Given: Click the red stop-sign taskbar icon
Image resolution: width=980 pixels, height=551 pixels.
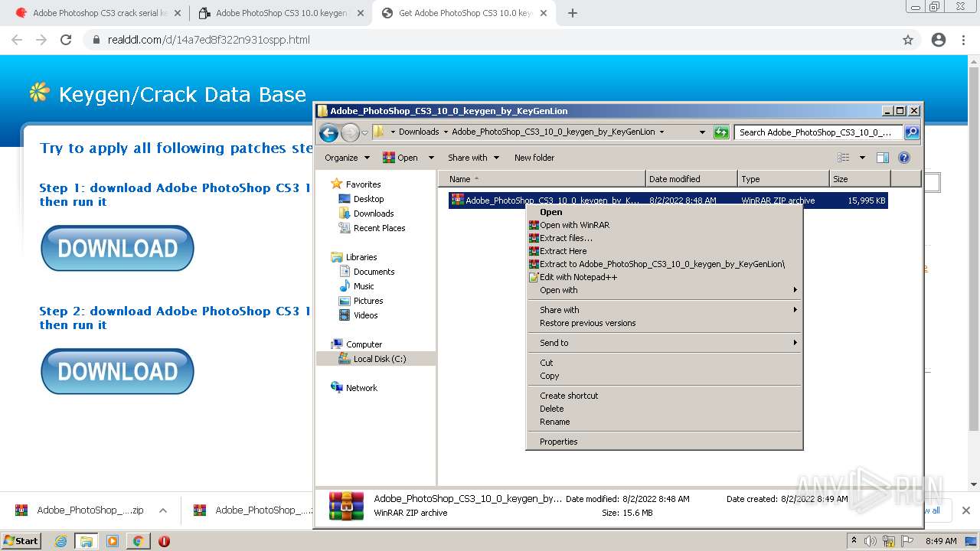Looking at the screenshot, I should click(164, 541).
